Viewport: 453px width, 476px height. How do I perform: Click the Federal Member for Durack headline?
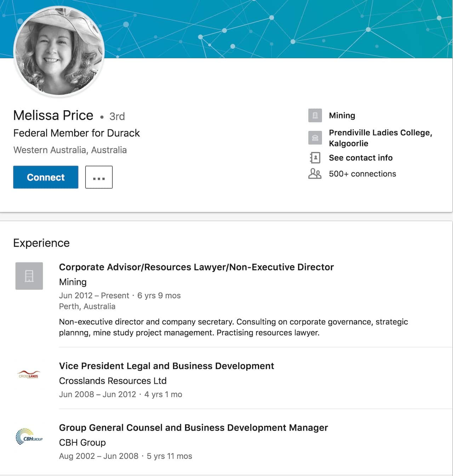coord(76,133)
